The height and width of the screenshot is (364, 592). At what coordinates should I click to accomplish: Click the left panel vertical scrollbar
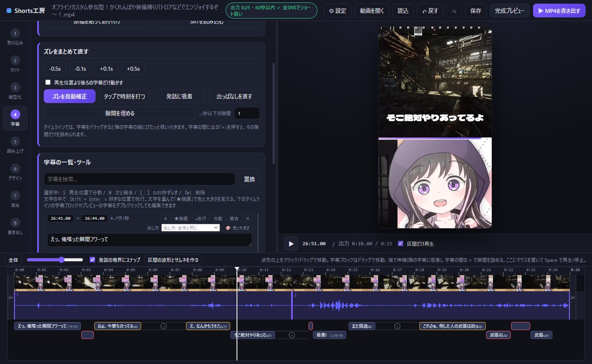click(x=274, y=113)
